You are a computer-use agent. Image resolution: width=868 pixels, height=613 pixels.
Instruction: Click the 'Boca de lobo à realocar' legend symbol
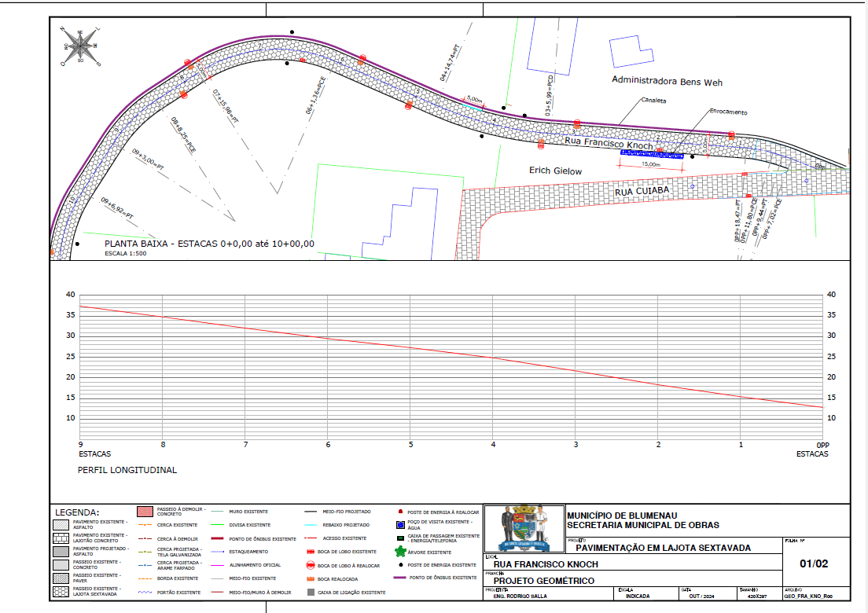pyautogui.click(x=311, y=565)
